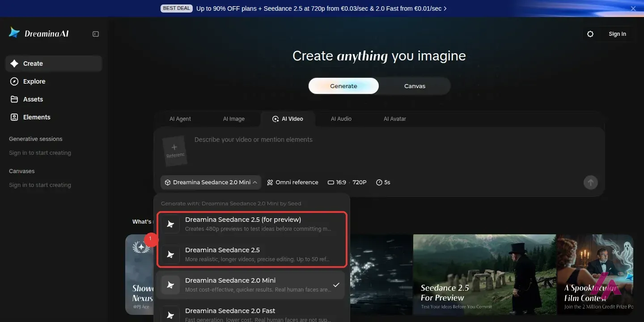The width and height of the screenshot is (644, 322).
Task: Select Dreamina Seedance 2.5 (for preview) model
Action: pos(252,224)
